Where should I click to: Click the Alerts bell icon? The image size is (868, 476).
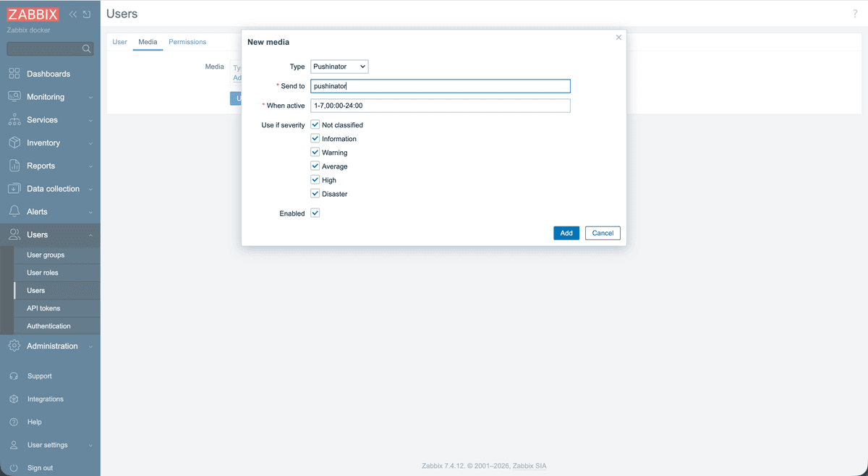coord(14,212)
